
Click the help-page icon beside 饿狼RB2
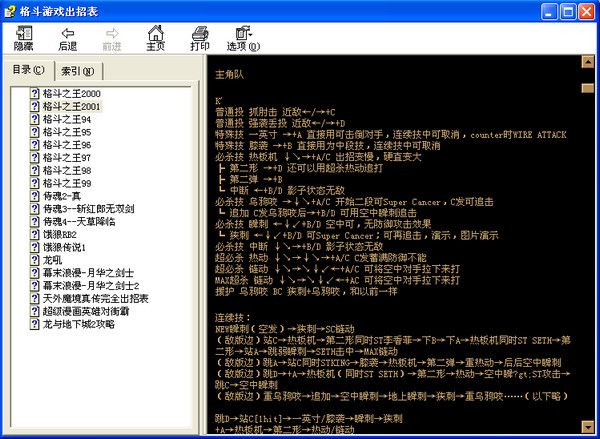point(35,234)
